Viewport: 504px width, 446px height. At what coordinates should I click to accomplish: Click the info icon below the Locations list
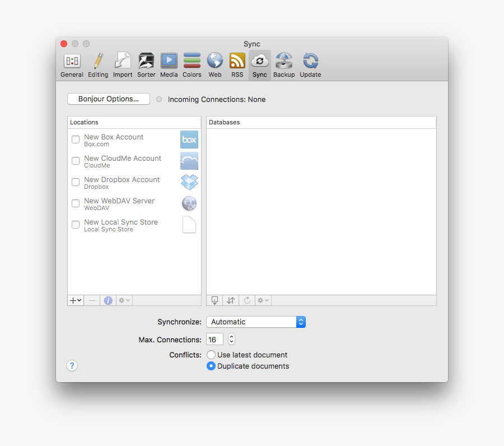coord(108,300)
